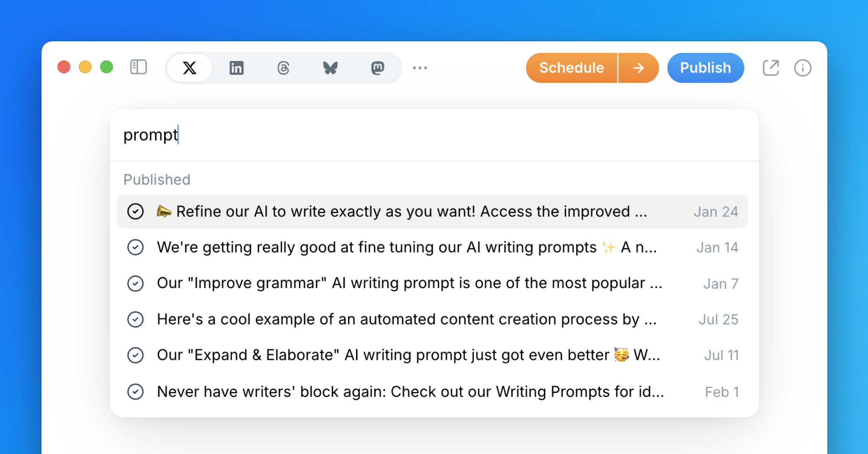Select the X (Twitter) platform tab

pyautogui.click(x=190, y=68)
